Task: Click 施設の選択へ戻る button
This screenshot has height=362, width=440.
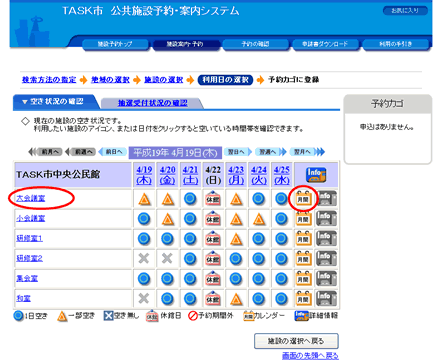Action: tap(296, 341)
